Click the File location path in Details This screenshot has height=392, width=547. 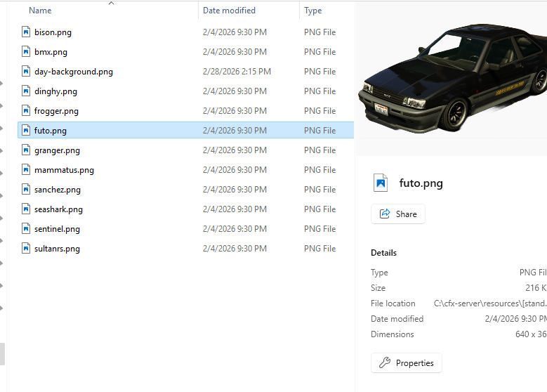[x=490, y=303]
